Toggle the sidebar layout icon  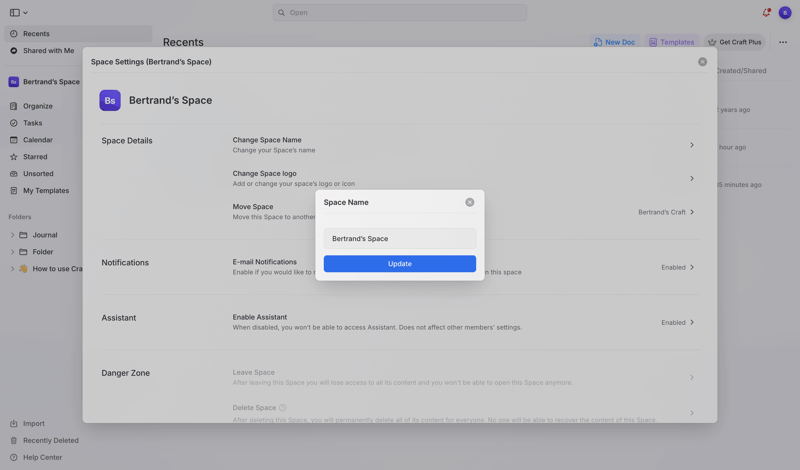tap(15, 13)
